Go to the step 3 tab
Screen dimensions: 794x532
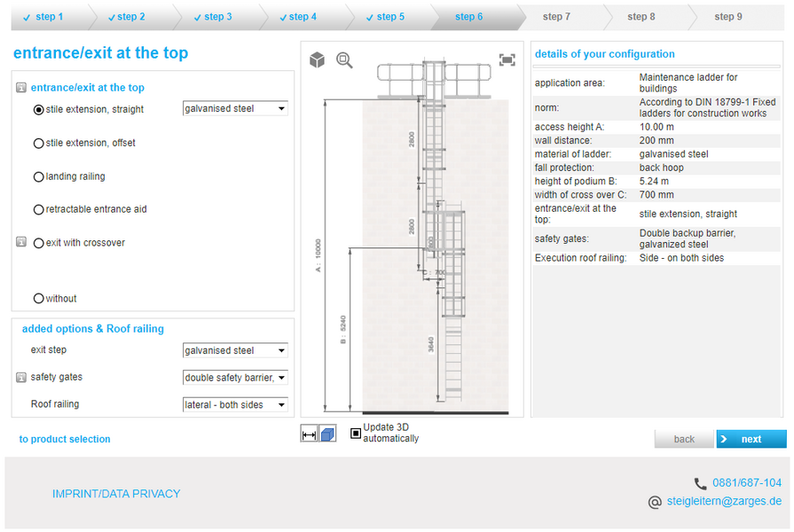[213, 17]
